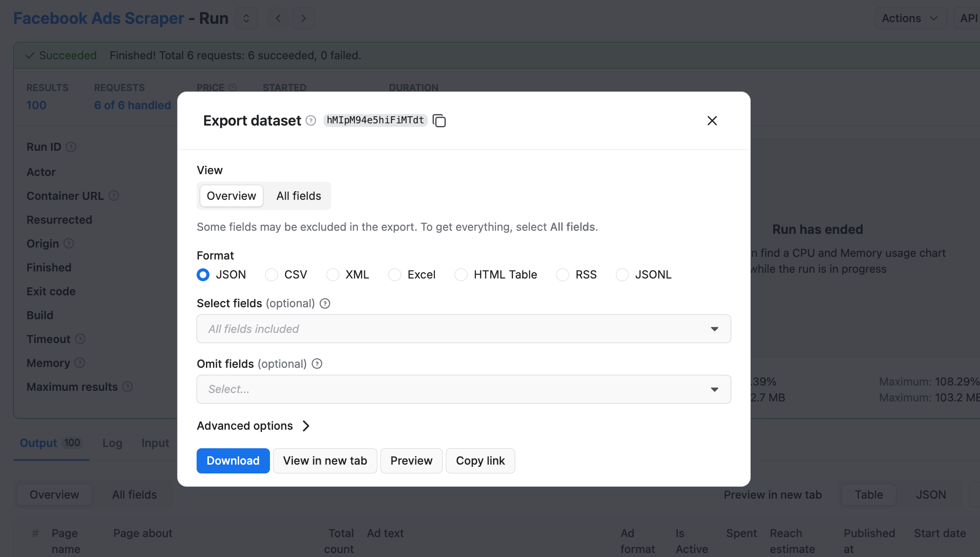Click the help icon beside Omit fields
The height and width of the screenshot is (557, 980).
317,364
